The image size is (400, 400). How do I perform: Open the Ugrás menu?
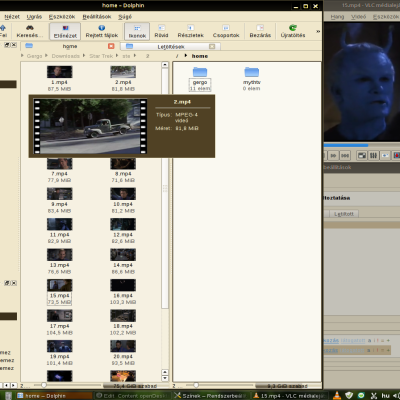tap(34, 16)
